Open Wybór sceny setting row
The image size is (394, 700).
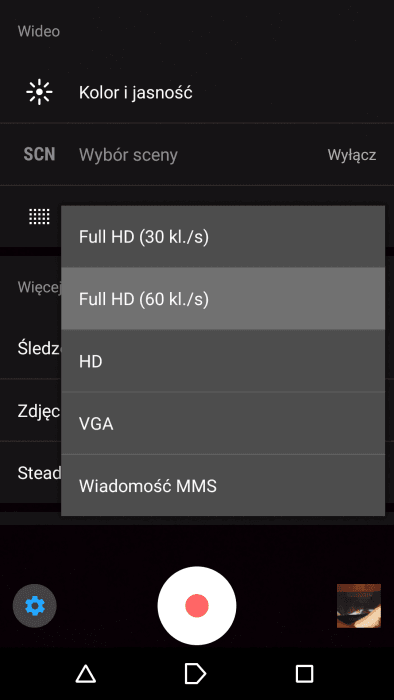coord(197,154)
